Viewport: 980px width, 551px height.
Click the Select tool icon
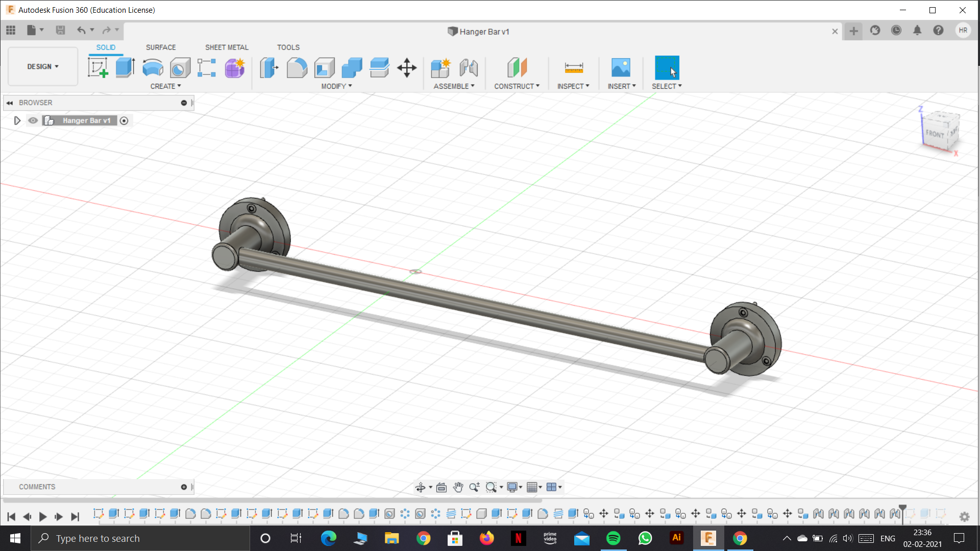(667, 67)
